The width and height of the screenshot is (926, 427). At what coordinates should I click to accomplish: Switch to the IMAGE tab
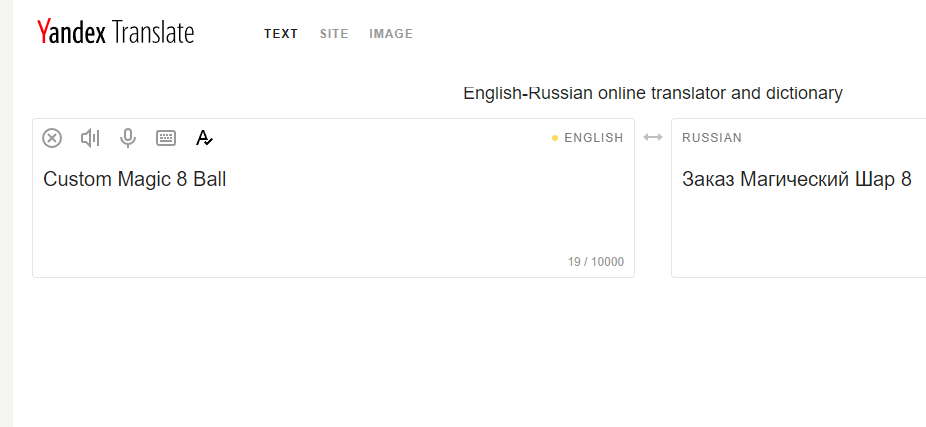click(391, 34)
